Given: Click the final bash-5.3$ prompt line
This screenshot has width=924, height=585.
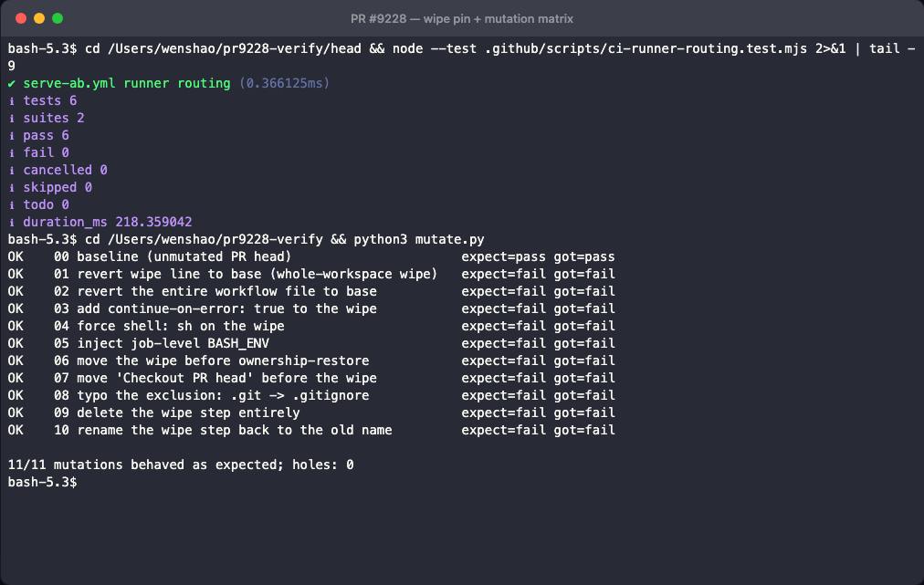Looking at the screenshot, I should point(42,482).
